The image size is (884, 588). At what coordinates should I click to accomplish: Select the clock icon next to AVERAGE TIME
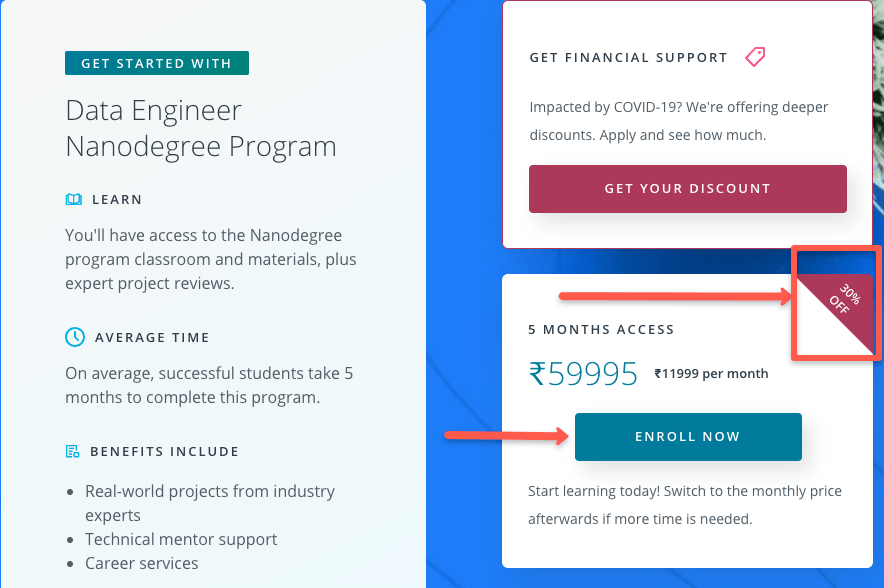click(x=74, y=337)
